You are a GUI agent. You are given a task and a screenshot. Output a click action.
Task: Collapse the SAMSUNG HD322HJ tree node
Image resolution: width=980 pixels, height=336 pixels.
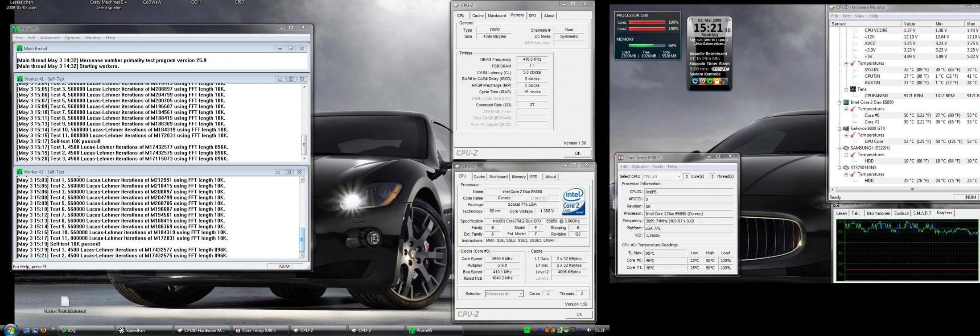(840, 148)
